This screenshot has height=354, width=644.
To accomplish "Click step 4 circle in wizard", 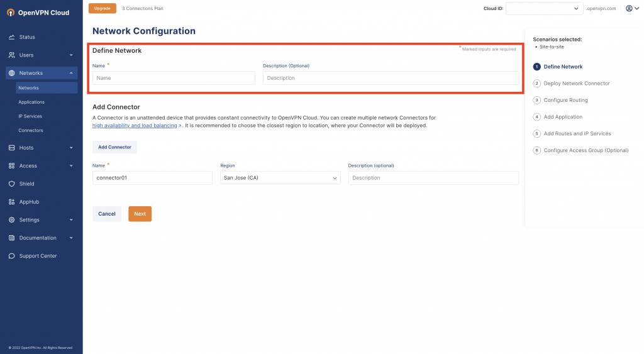I will [537, 117].
